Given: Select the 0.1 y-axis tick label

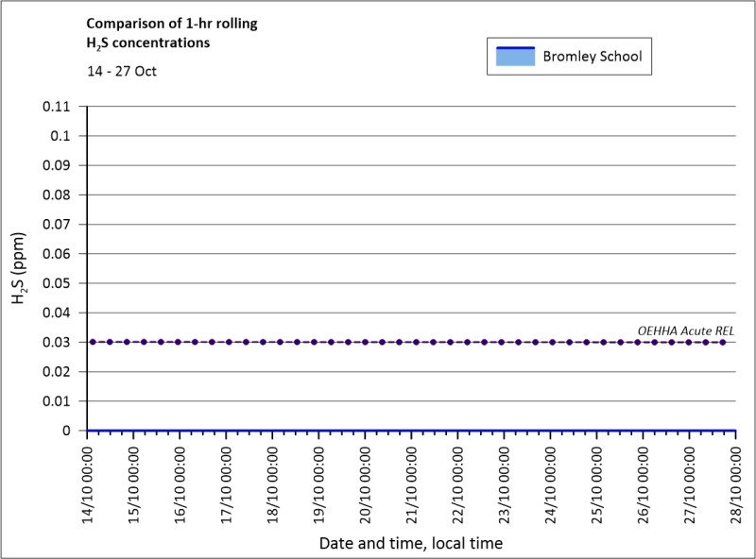Looking at the screenshot, I should (x=61, y=136).
